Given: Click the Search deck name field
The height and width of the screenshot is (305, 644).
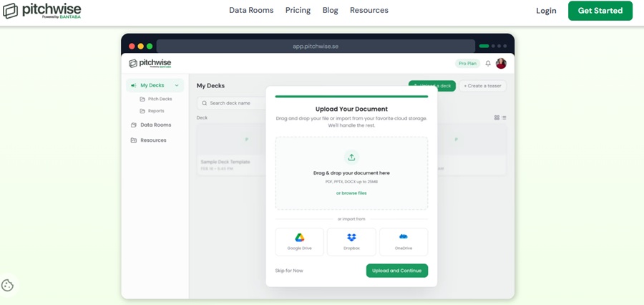Looking at the screenshot, I should tap(232, 103).
